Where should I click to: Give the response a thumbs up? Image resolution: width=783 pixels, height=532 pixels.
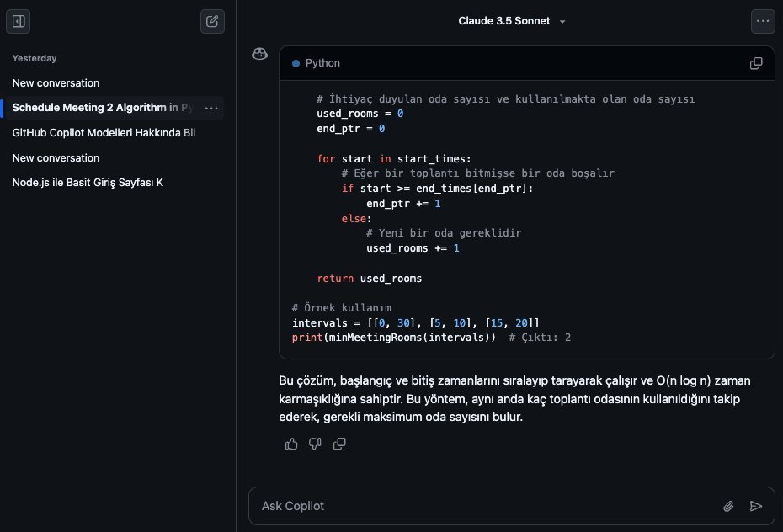click(291, 444)
